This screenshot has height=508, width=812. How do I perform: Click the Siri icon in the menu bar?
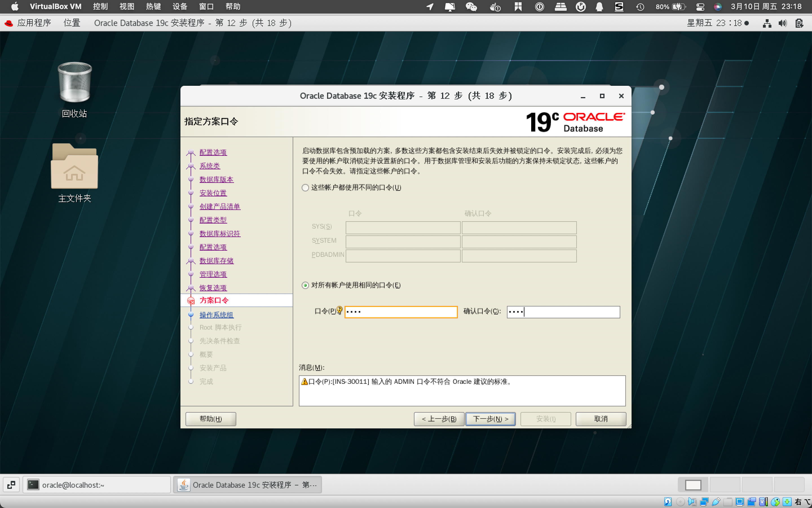[717, 6]
